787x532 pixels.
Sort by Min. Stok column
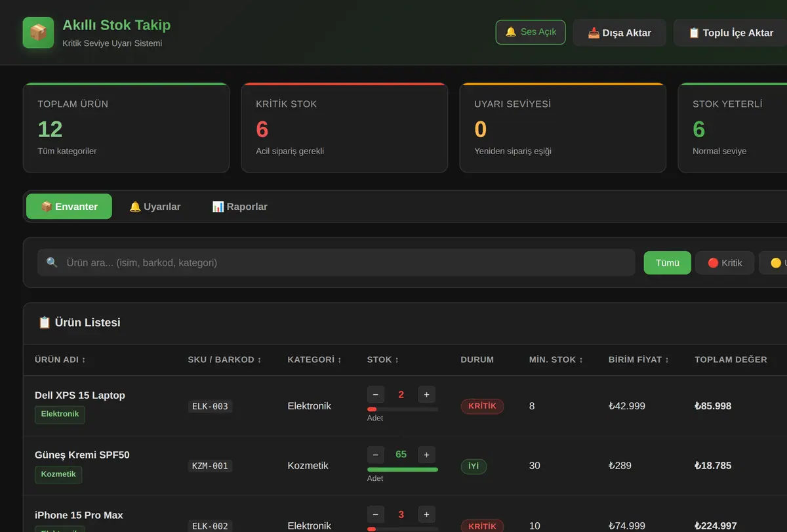click(x=556, y=359)
